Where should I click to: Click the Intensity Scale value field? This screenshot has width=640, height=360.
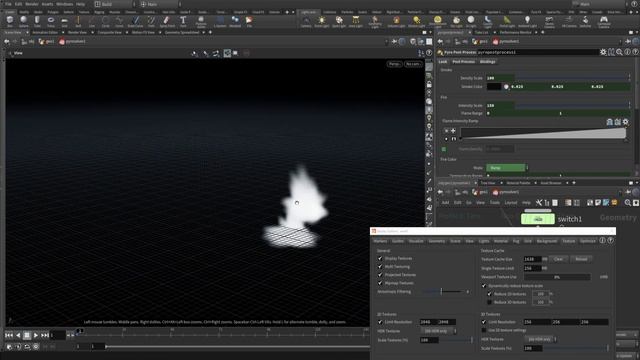coord(500,105)
